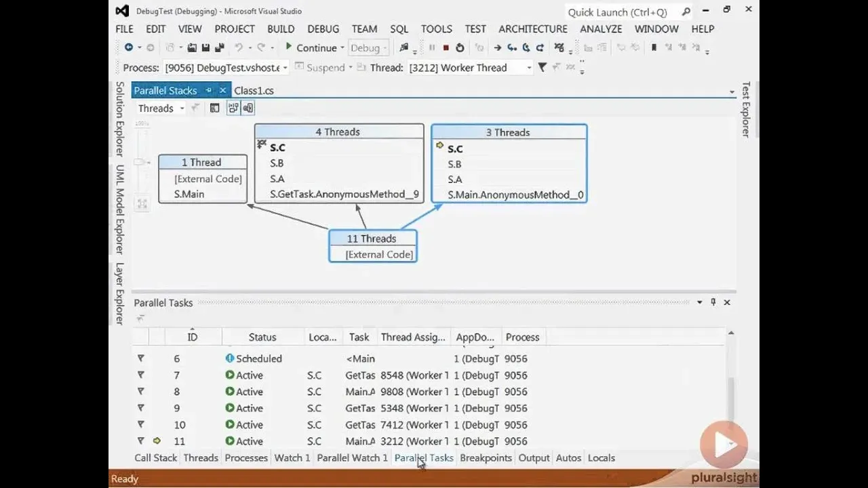Open the Parallel Tasks window options dropdown
Viewport: 868px width, 488px height.
click(700, 302)
